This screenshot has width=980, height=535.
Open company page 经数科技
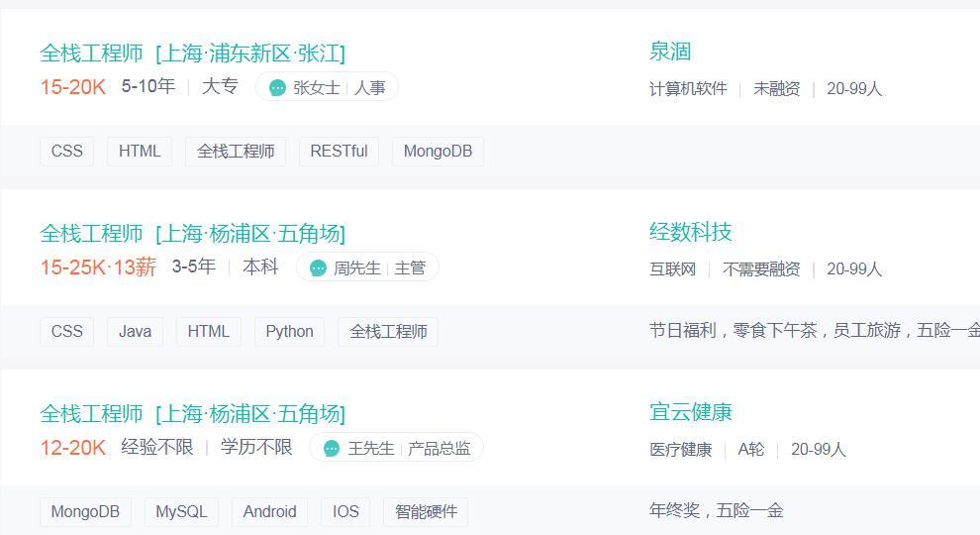click(x=691, y=232)
